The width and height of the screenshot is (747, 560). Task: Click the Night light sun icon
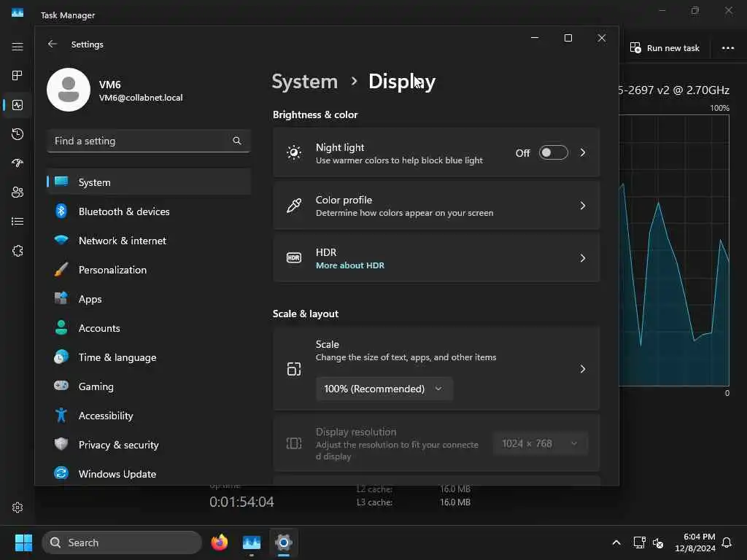tap(294, 152)
